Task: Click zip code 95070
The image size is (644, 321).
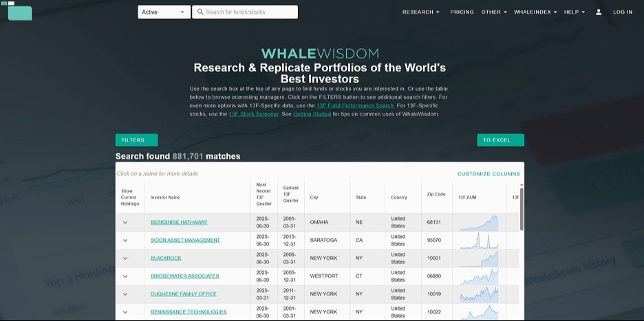Action: 433,240
